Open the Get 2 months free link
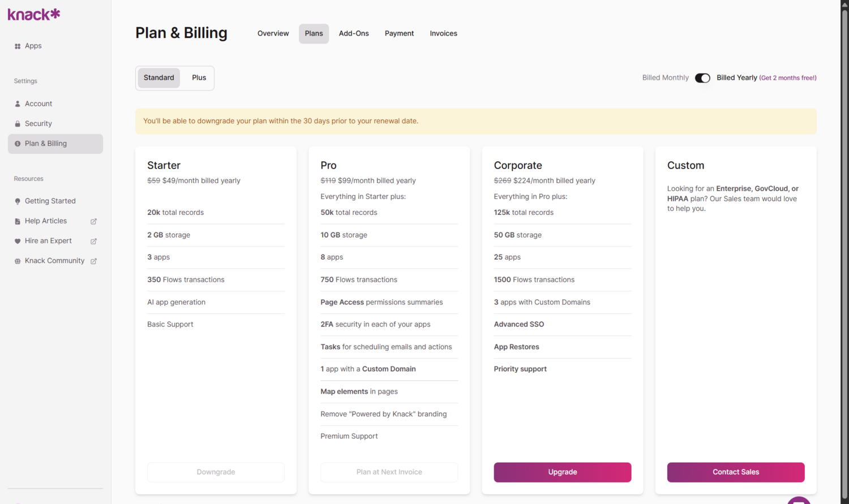Screen dimensions: 849x504 click(788, 77)
